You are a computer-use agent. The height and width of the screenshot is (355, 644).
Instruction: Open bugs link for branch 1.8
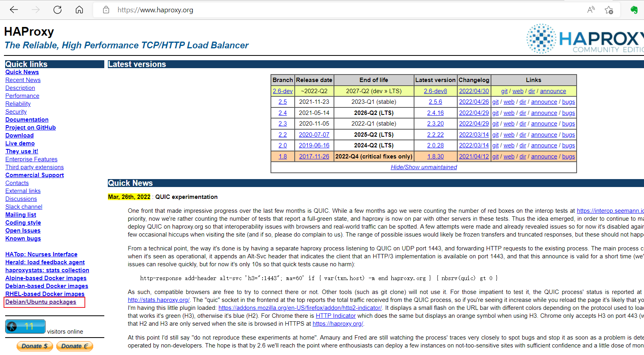(569, 157)
